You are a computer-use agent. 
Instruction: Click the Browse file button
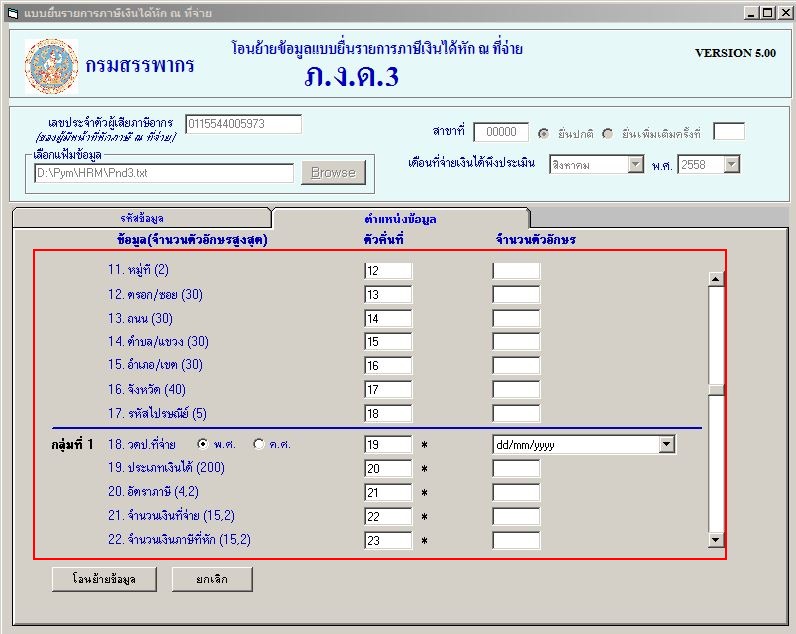pos(333,173)
